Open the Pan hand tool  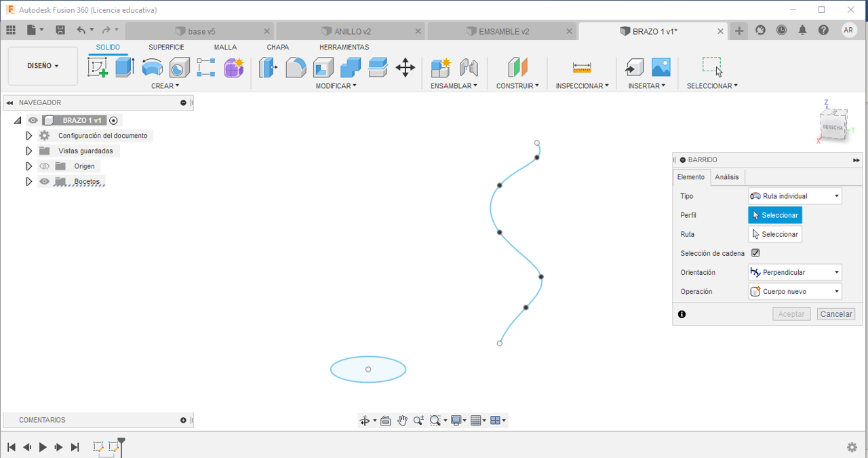tap(402, 421)
